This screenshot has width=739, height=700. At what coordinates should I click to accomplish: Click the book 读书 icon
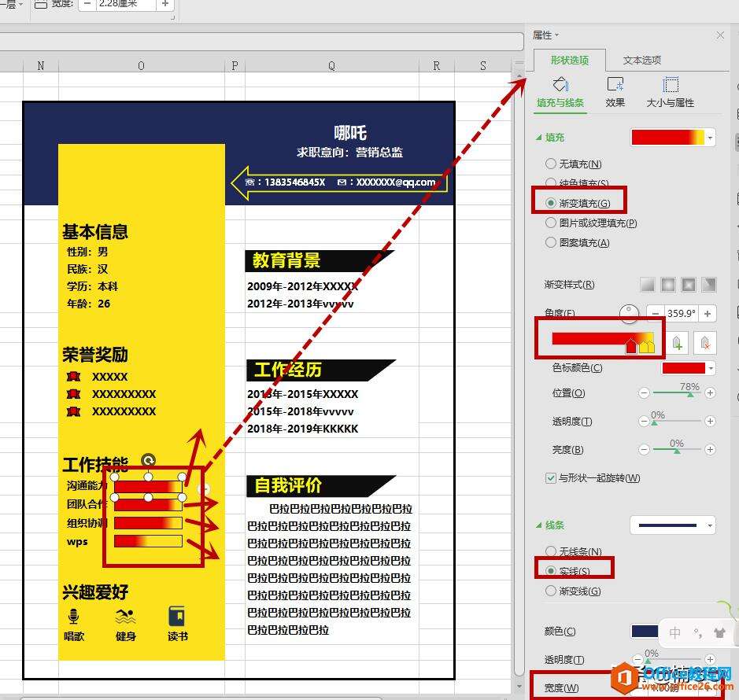coord(177,616)
